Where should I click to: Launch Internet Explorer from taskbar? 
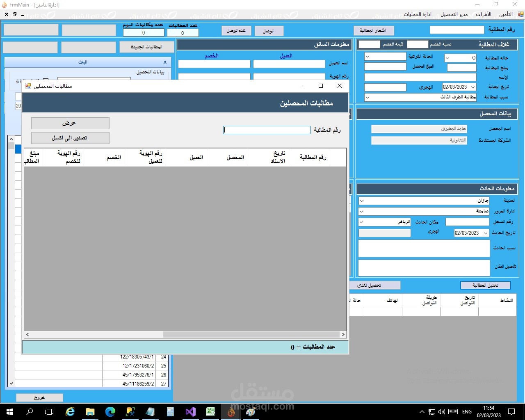pos(70,411)
